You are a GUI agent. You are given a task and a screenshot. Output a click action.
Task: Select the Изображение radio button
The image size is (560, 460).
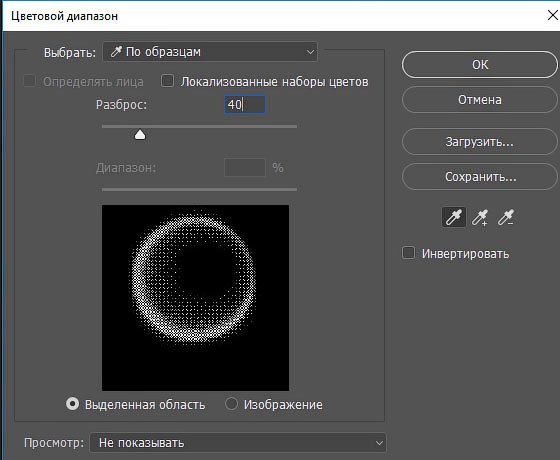click(231, 404)
